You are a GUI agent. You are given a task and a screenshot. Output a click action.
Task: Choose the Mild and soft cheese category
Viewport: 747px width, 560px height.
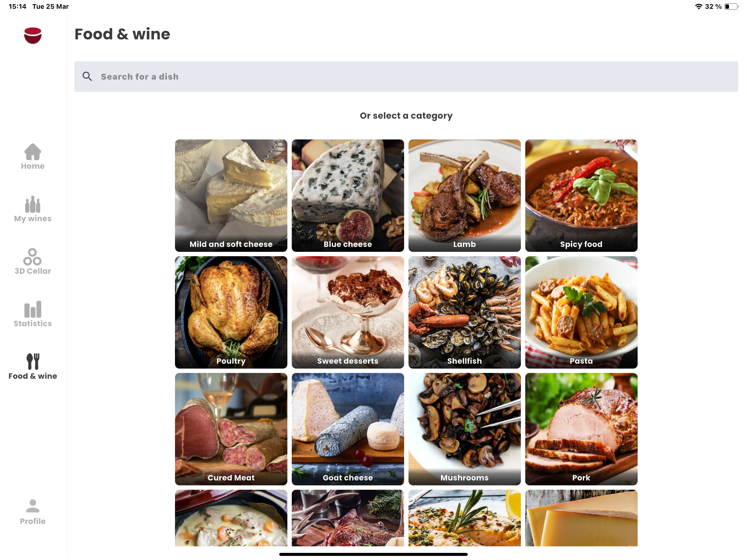coord(231,196)
